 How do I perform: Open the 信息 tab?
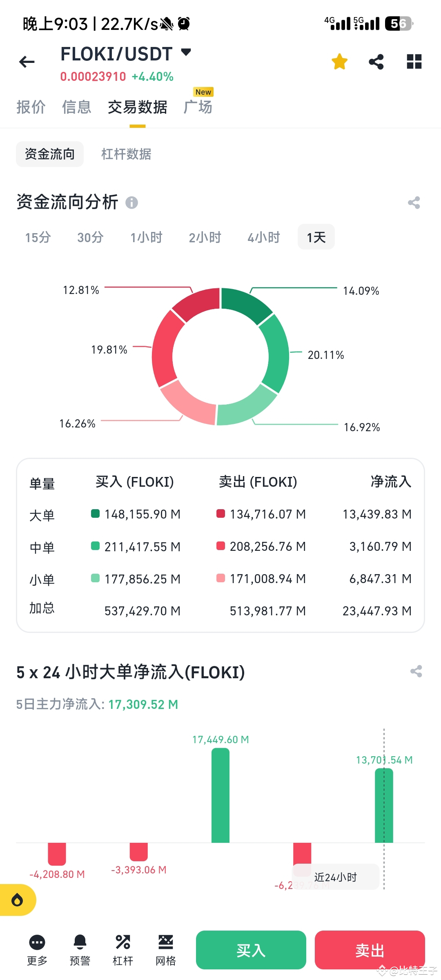coord(77,107)
